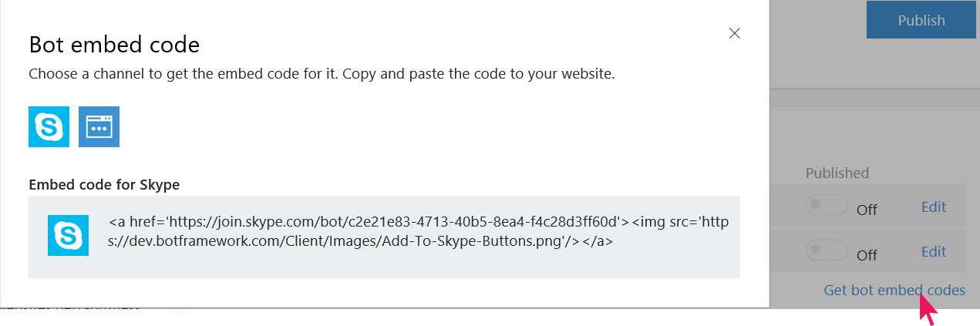Select the Web Chat channel icon
The height and width of the screenshot is (326, 980).
coord(99,126)
